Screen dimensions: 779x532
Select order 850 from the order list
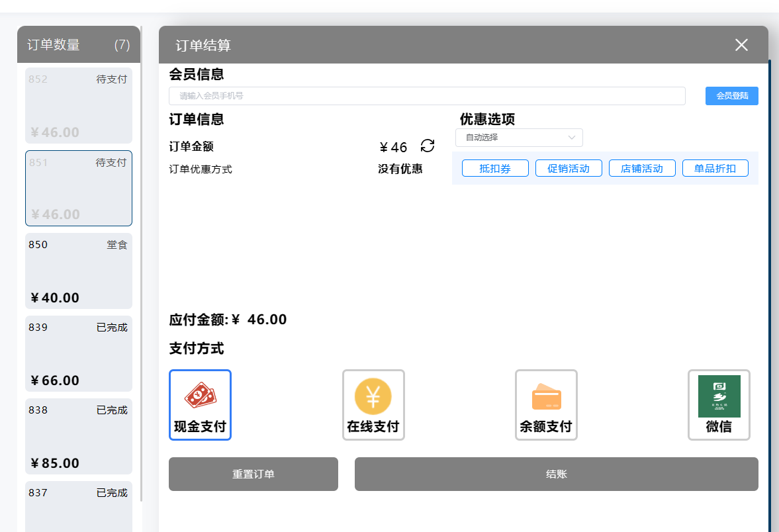coord(78,271)
